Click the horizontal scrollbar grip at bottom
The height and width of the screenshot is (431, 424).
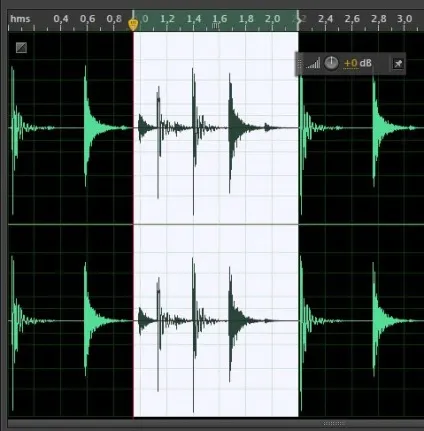tap(334, 423)
